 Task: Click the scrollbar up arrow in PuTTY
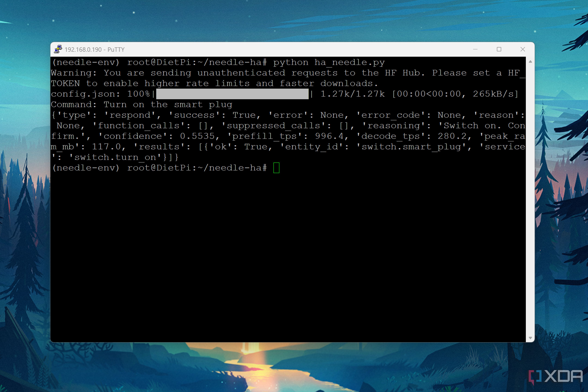530,62
